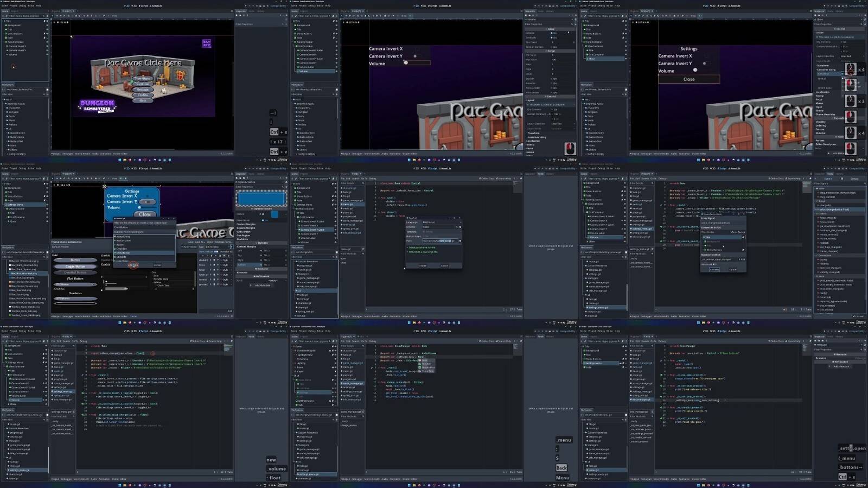Collapse res:// root folder in title-screen frame FileSystem

[x=3, y=99]
